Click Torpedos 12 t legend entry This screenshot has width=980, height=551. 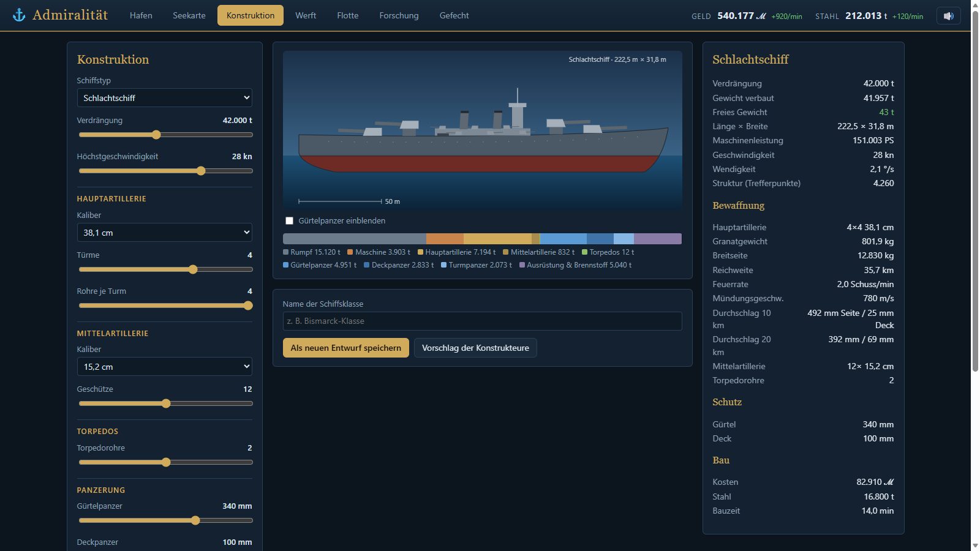point(608,252)
